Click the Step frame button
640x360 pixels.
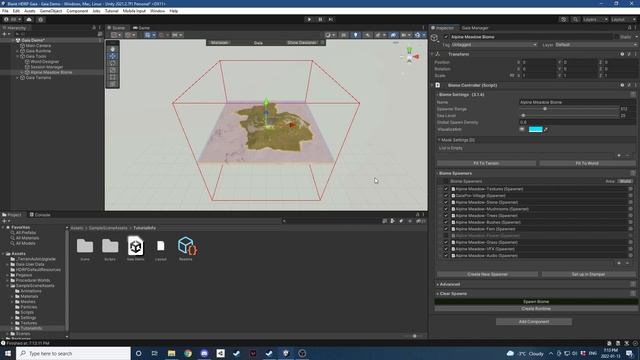point(331,19)
